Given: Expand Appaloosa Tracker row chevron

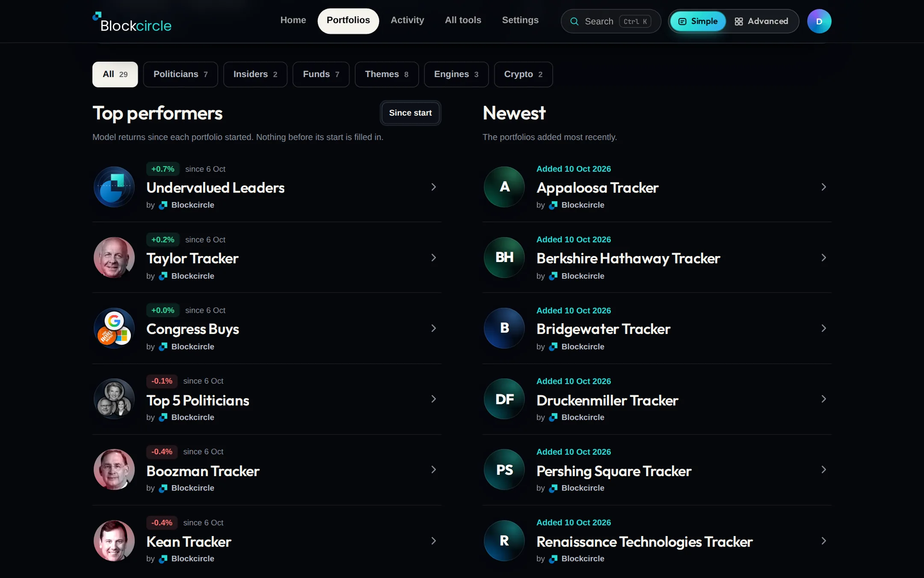Looking at the screenshot, I should (824, 187).
